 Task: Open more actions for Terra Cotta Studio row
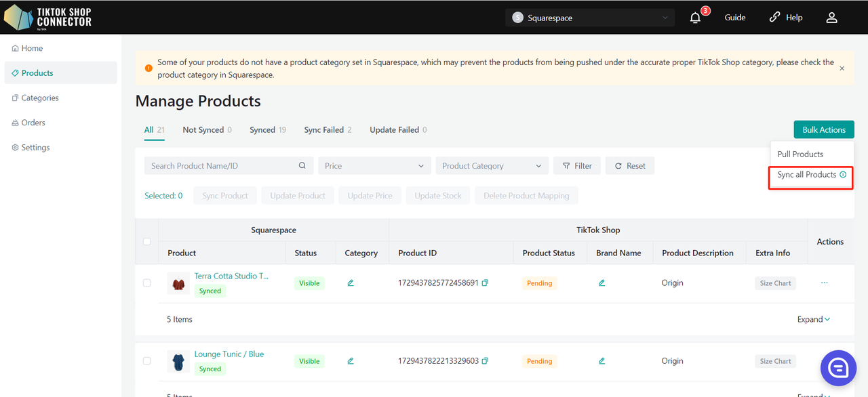(825, 283)
